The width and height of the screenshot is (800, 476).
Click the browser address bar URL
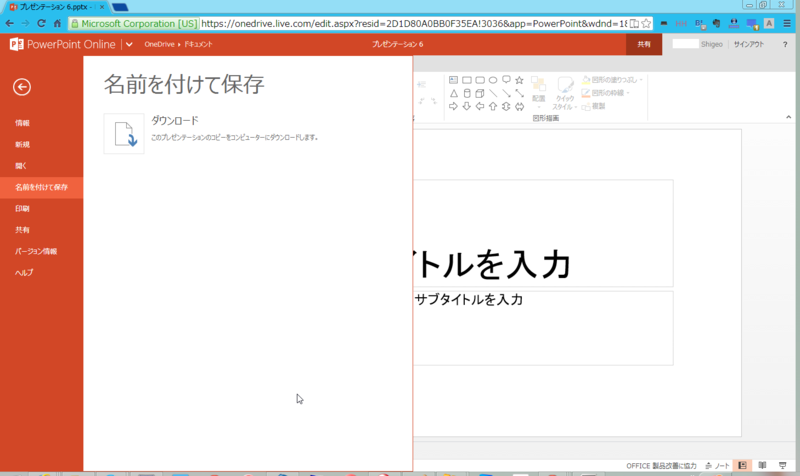tap(414, 23)
